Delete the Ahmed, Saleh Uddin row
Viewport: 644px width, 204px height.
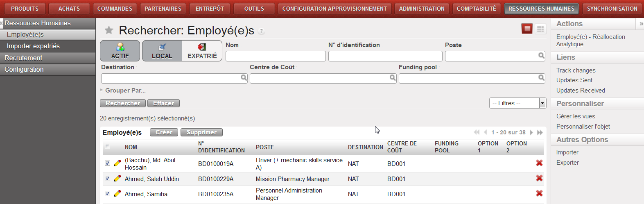(x=539, y=178)
